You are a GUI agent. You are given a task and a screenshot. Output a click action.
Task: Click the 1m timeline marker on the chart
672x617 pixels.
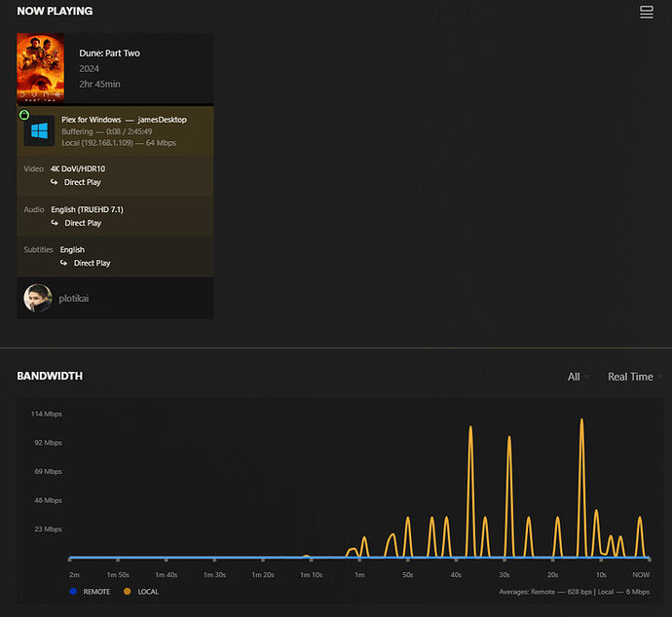359,574
